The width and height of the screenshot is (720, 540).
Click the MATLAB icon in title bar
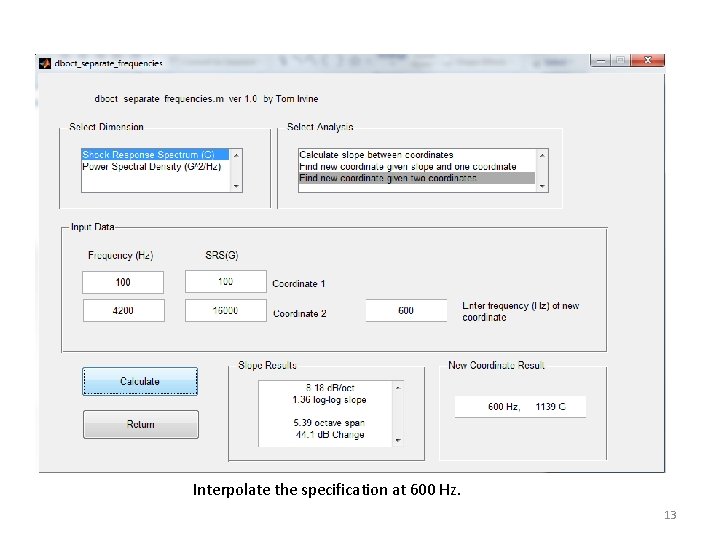pyautogui.click(x=45, y=63)
